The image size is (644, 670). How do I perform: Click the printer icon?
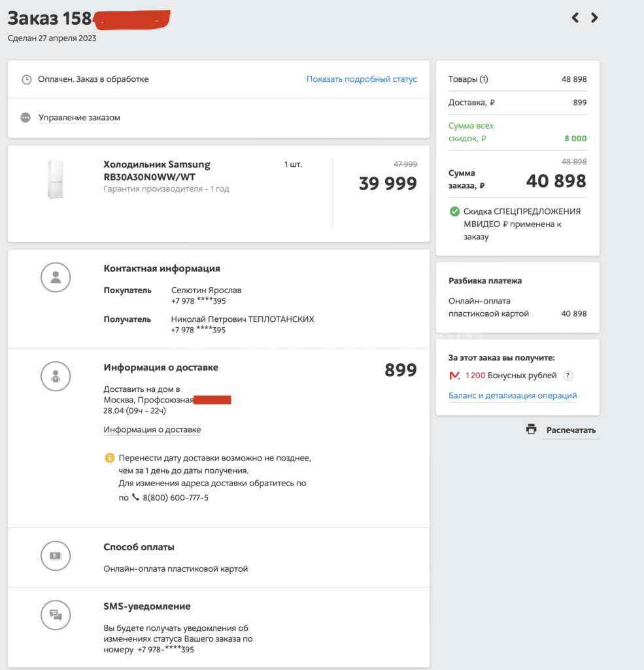point(532,429)
